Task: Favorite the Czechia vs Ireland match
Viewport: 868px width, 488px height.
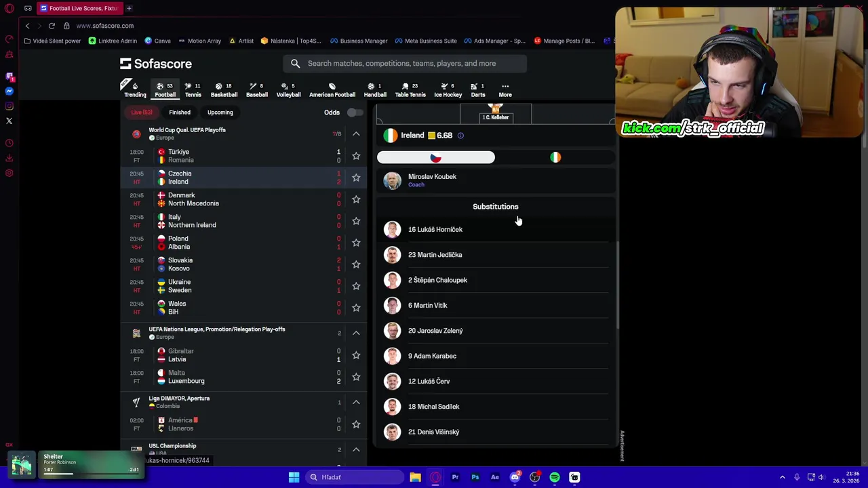Action: (x=356, y=178)
